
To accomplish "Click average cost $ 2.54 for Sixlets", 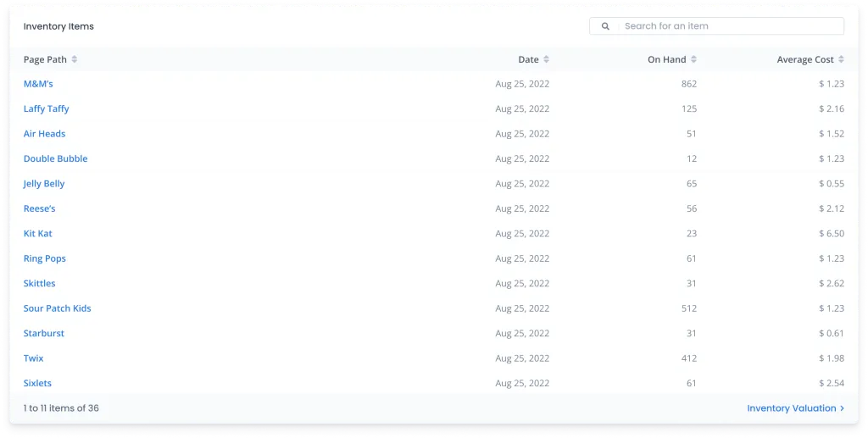I will tap(832, 383).
